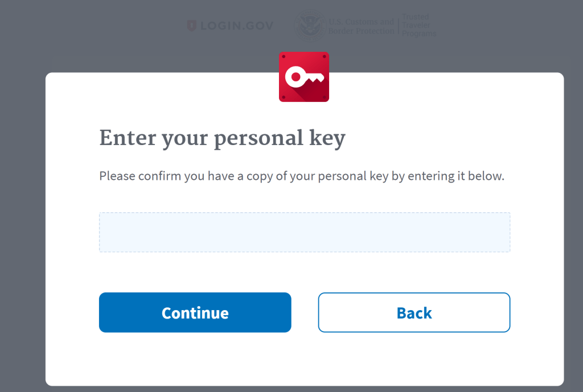Open the Trusted Traveler Programs label
Viewport: 583px width, 392px height.
(419, 25)
